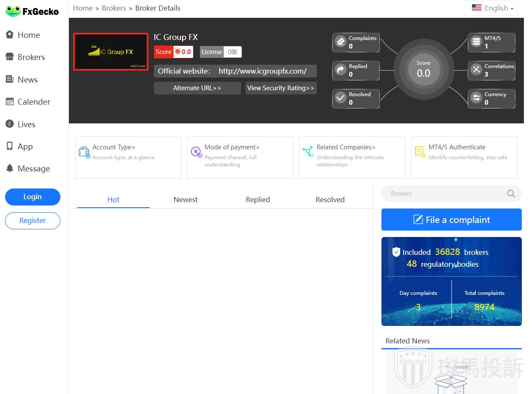Click the Brokers search input field
The height and width of the screenshot is (394, 532).
[442, 194]
